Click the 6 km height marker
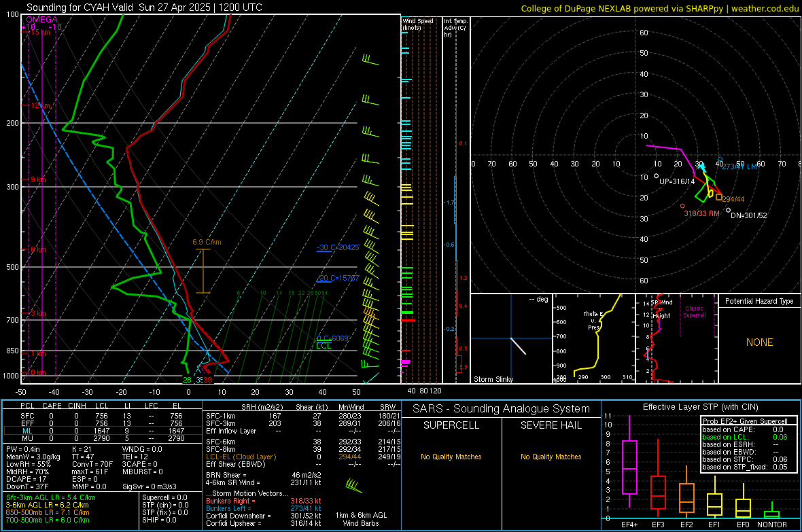The image size is (802, 532). pos(38,249)
